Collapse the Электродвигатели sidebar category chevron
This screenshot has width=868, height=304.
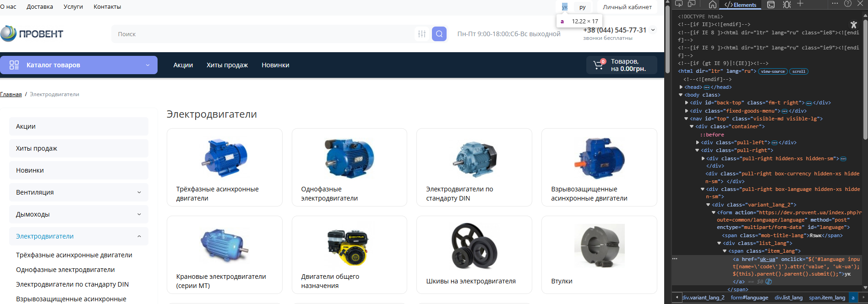click(x=139, y=236)
